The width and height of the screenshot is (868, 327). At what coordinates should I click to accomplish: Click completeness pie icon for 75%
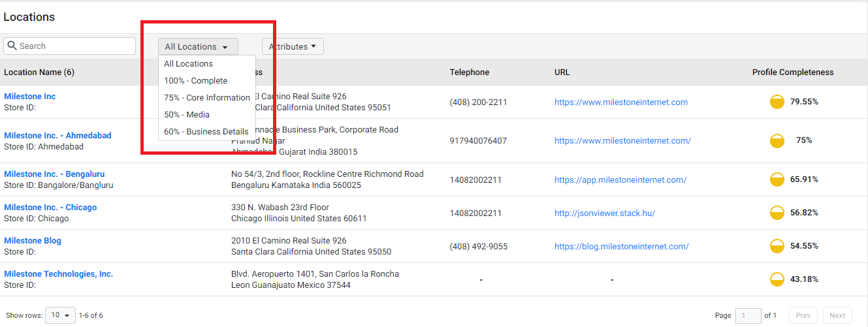777,140
